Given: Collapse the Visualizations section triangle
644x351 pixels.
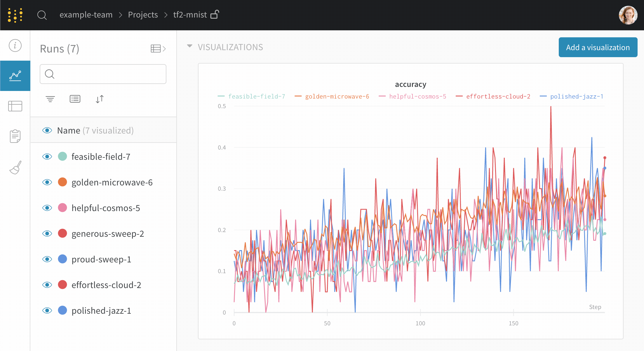Looking at the screenshot, I should 189,46.
